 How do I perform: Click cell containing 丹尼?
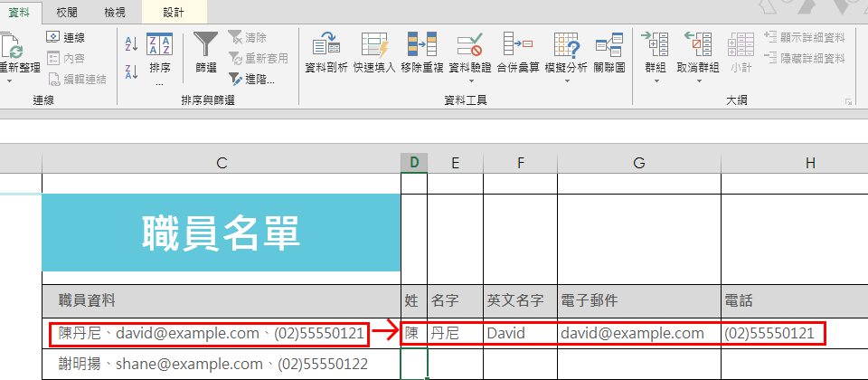point(455,333)
